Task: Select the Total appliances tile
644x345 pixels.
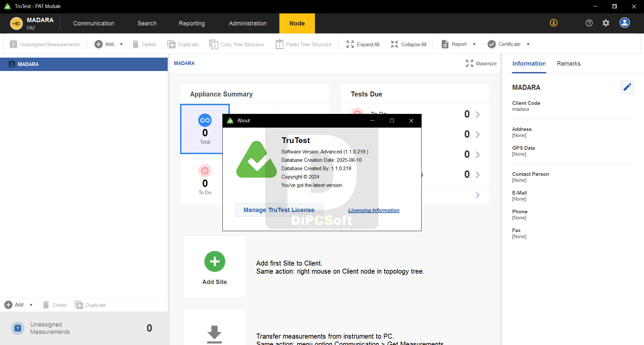Action: 205,129
